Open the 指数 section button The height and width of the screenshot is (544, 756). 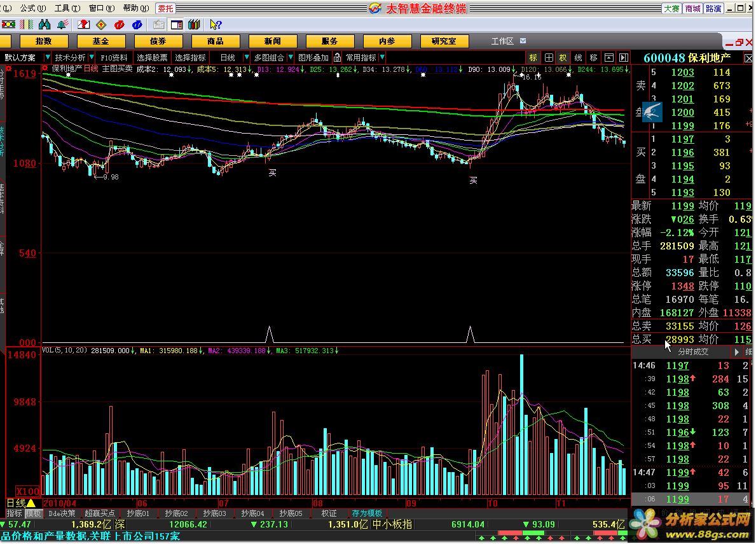tap(43, 41)
